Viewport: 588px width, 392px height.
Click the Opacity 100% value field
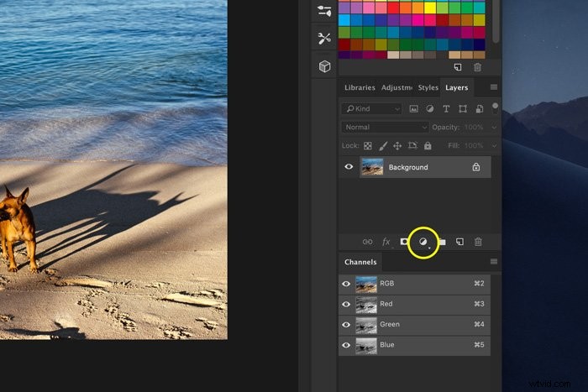coord(474,128)
